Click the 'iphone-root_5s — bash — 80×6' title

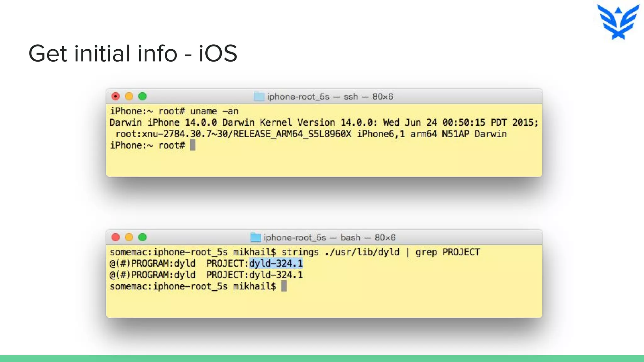point(329,238)
